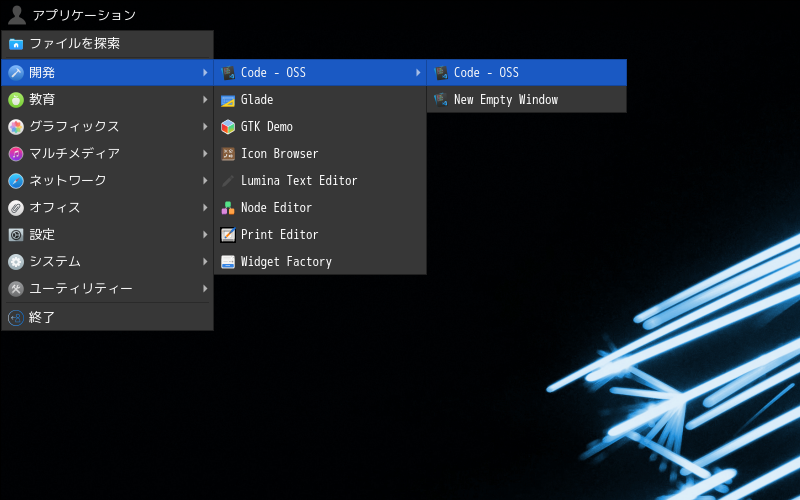Image resolution: width=800 pixels, height=500 pixels.
Task: Expand the マルチメディア submenu arrow
Action: pos(205,154)
